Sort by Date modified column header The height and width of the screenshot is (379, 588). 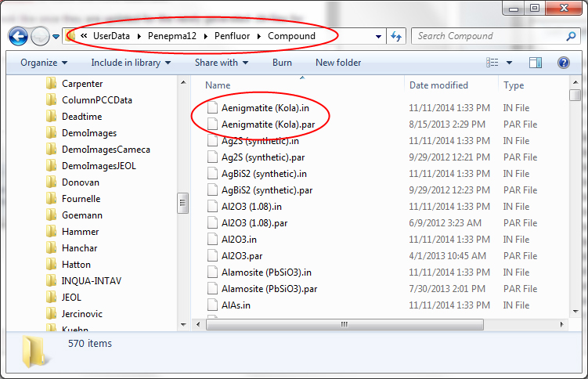click(438, 85)
